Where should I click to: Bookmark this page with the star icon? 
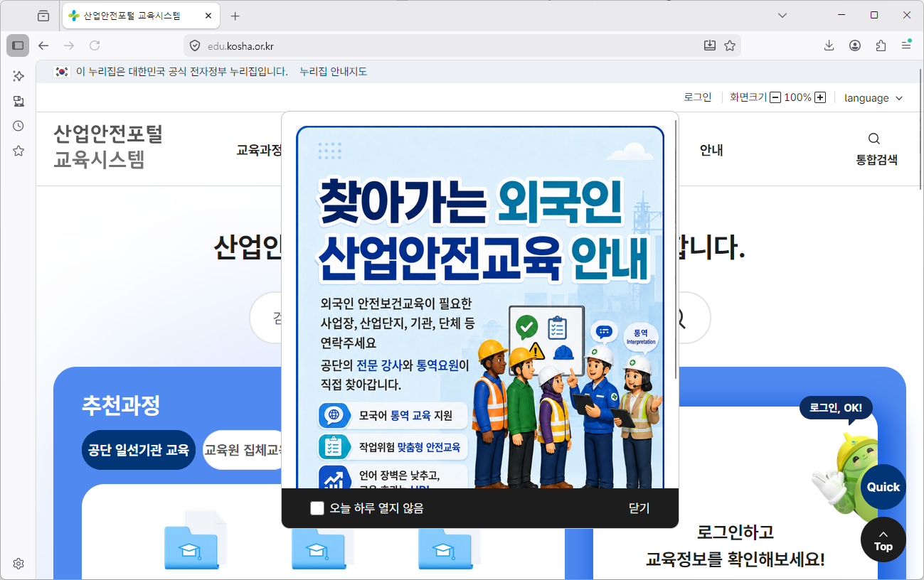[x=730, y=45]
